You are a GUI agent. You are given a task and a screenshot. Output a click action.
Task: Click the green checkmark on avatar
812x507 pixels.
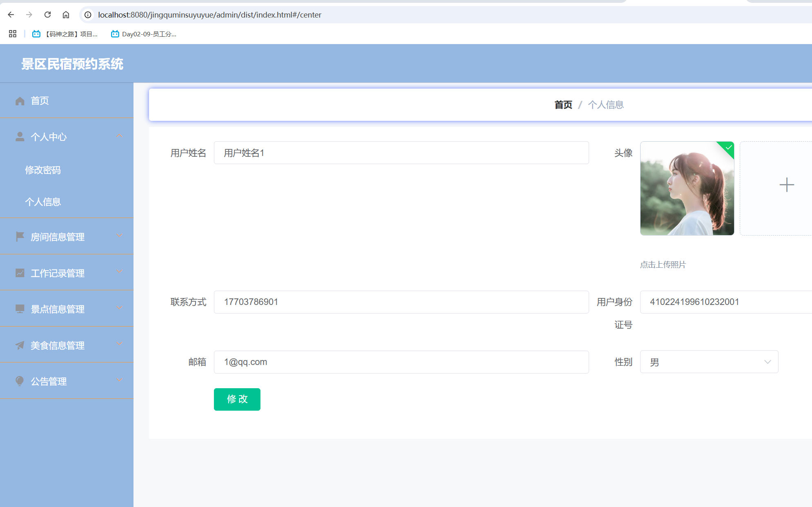pyautogui.click(x=728, y=147)
